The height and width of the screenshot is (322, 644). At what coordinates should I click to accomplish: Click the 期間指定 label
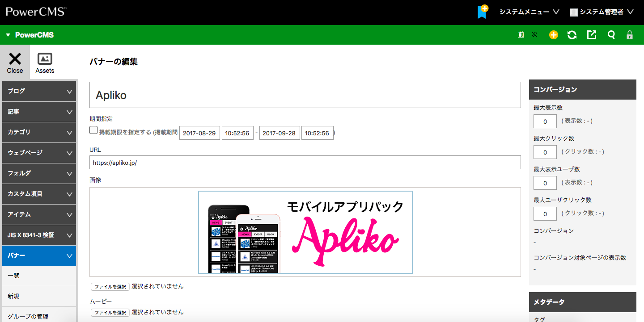(101, 119)
